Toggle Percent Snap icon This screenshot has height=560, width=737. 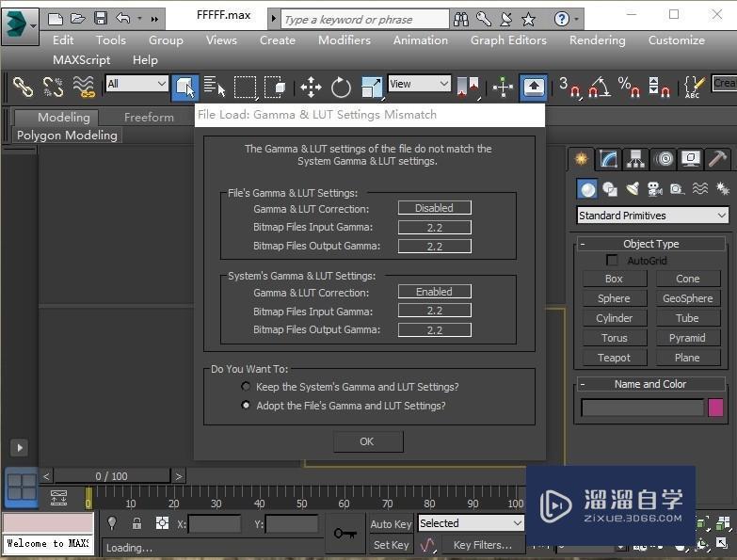pos(629,88)
